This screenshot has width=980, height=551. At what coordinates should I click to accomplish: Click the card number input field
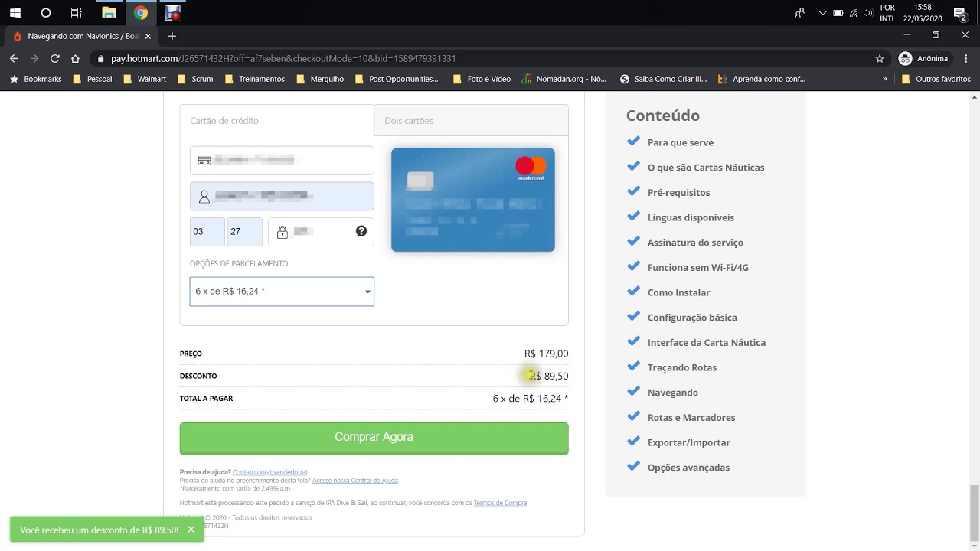(x=282, y=161)
